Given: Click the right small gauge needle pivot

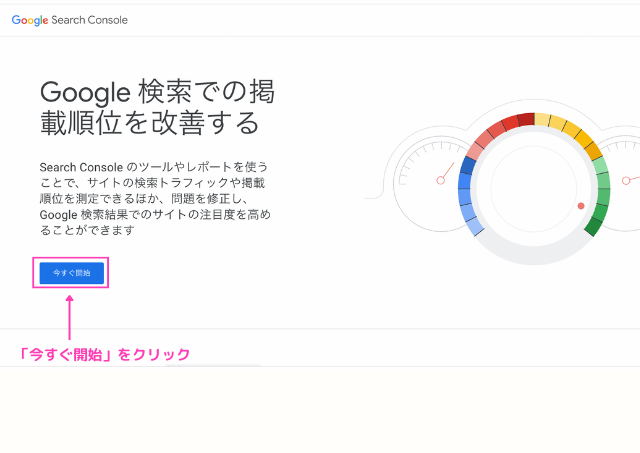Looking at the screenshot, I should coord(626,180).
